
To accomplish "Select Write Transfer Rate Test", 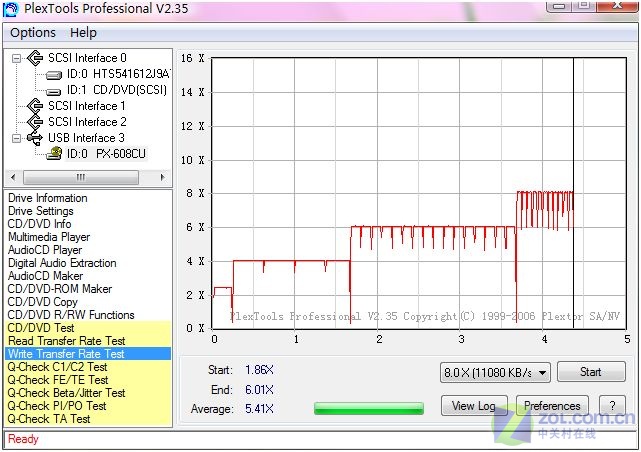I will [88, 354].
